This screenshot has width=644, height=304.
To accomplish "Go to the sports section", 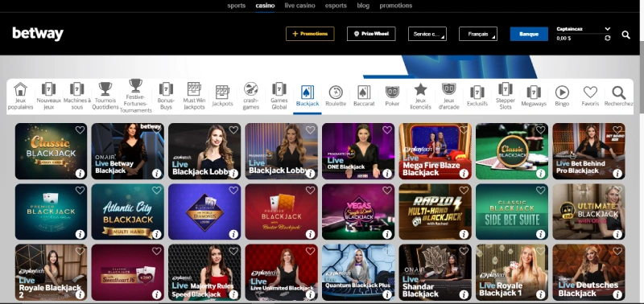I will [x=236, y=6].
